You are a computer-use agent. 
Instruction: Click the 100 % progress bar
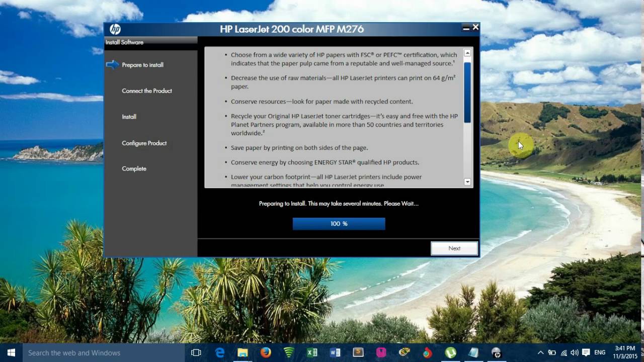coord(339,224)
